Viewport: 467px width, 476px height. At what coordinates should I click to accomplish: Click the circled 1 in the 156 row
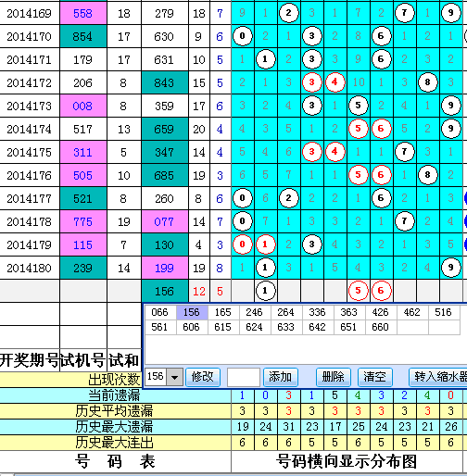[265, 291]
